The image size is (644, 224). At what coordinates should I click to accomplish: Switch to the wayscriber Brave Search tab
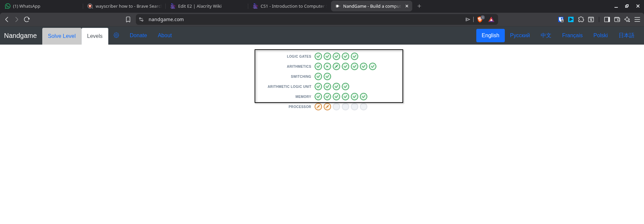click(x=124, y=6)
